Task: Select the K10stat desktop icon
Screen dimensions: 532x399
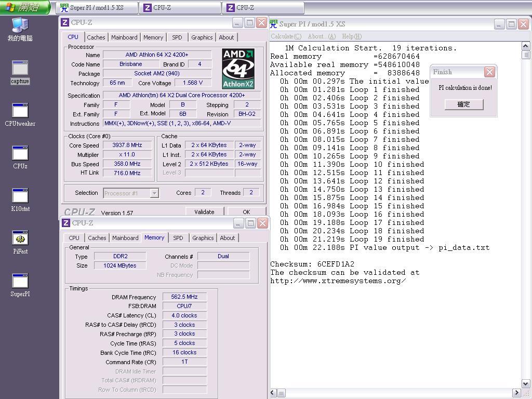Action: 20,200
